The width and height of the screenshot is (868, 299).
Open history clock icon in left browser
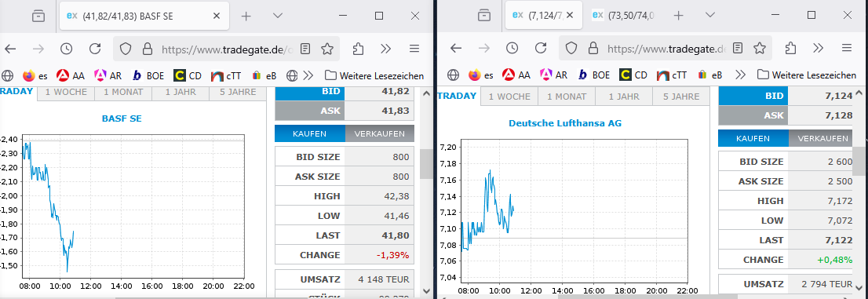tap(67, 49)
